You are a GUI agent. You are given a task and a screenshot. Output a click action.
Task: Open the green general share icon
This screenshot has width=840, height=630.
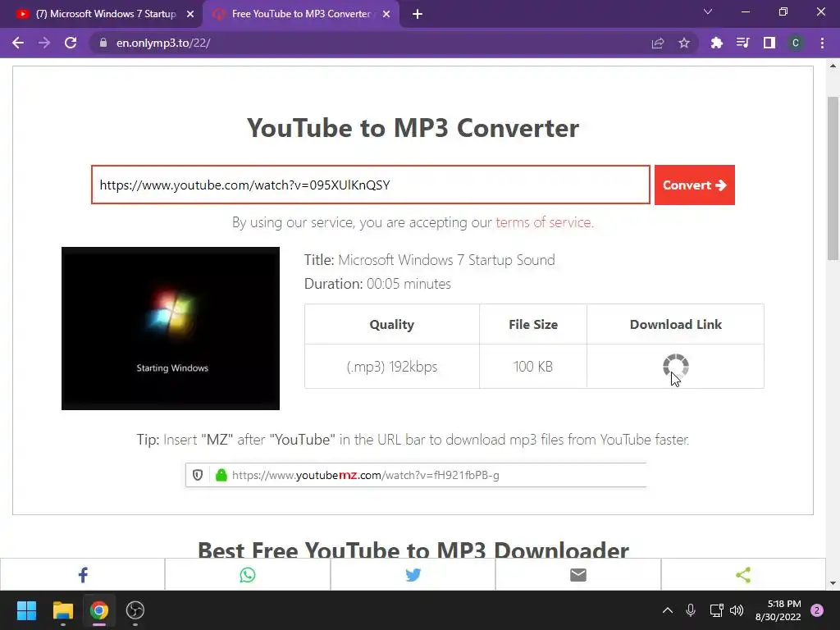click(743, 575)
